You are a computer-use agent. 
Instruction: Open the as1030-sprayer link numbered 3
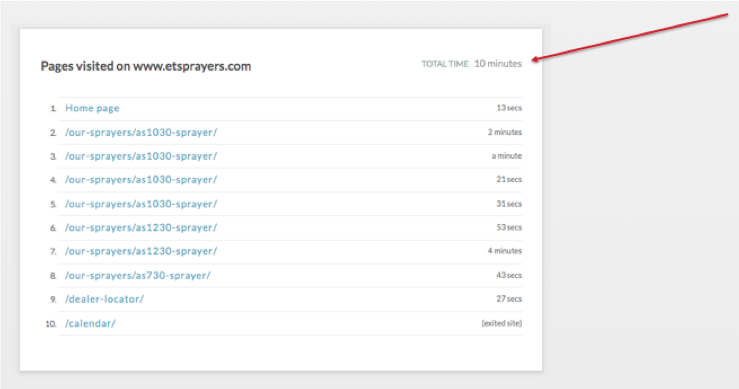pos(141,156)
